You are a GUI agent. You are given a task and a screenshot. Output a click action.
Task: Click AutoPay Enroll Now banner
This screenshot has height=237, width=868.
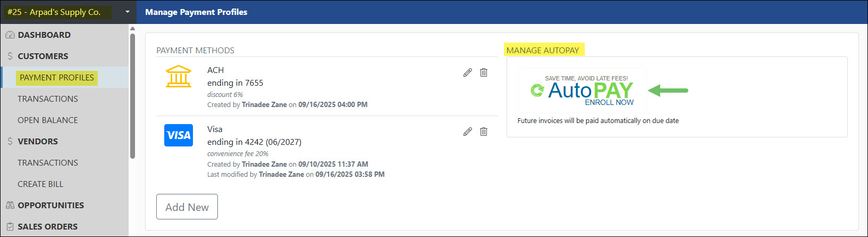[582, 91]
